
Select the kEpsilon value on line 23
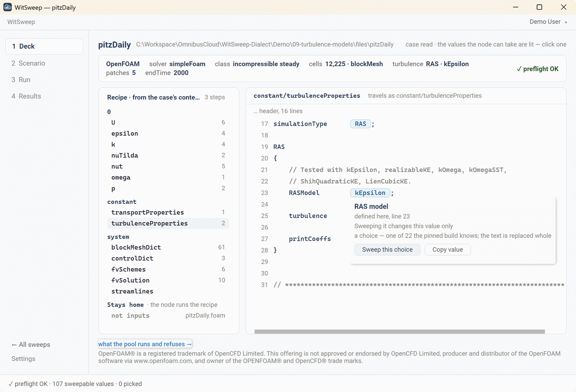click(370, 193)
